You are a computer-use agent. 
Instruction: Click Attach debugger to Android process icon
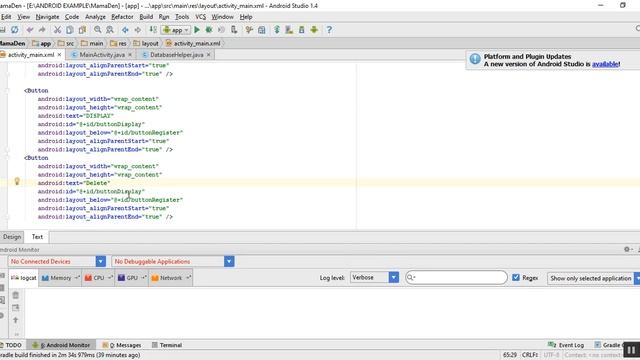tap(234, 30)
